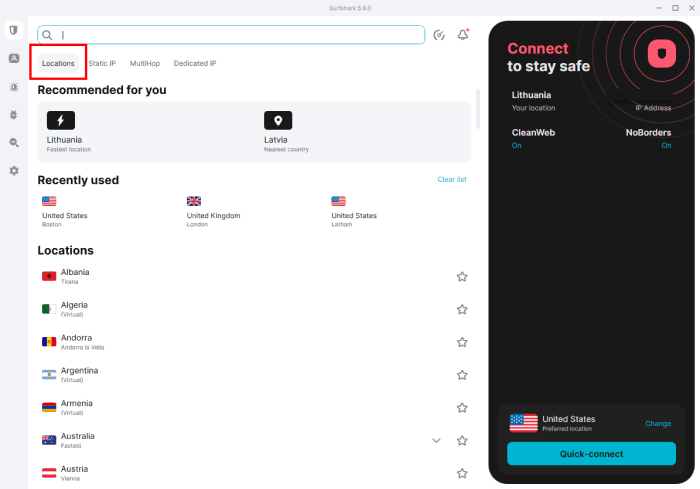The width and height of the screenshot is (700, 489).
Task: Click the Austria flag icon
Action: point(49,473)
